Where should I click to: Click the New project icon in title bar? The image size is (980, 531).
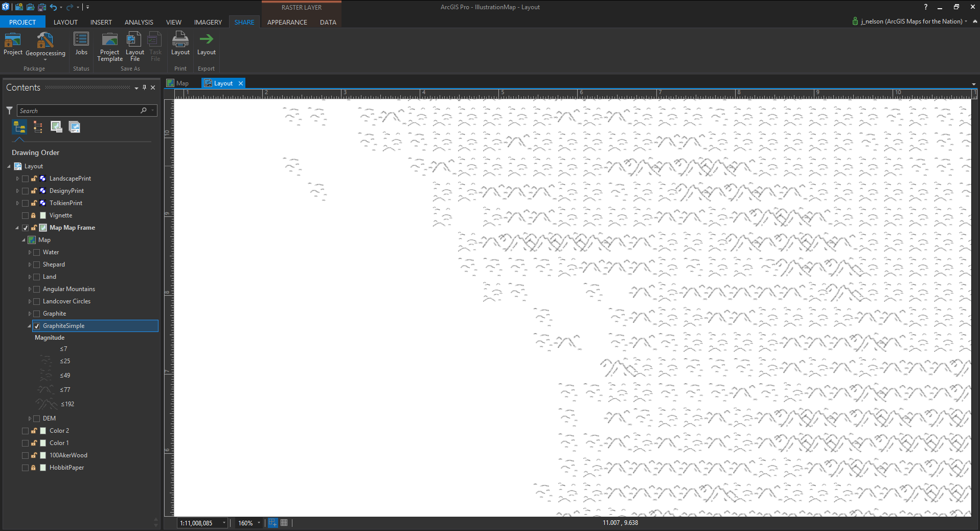coord(19,7)
